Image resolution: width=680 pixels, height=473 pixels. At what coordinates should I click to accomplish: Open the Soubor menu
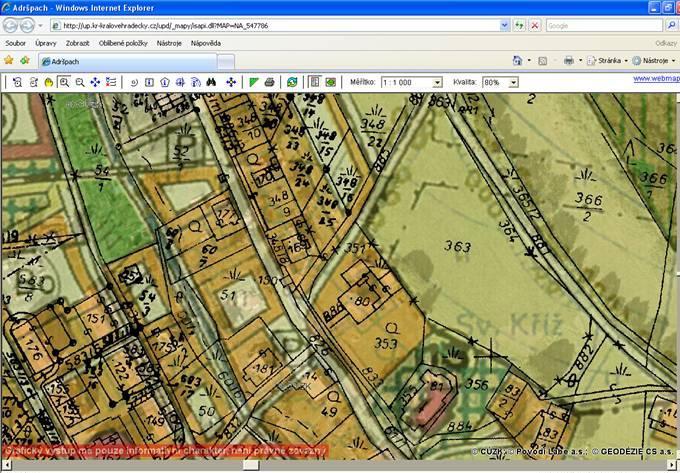tap(15, 43)
